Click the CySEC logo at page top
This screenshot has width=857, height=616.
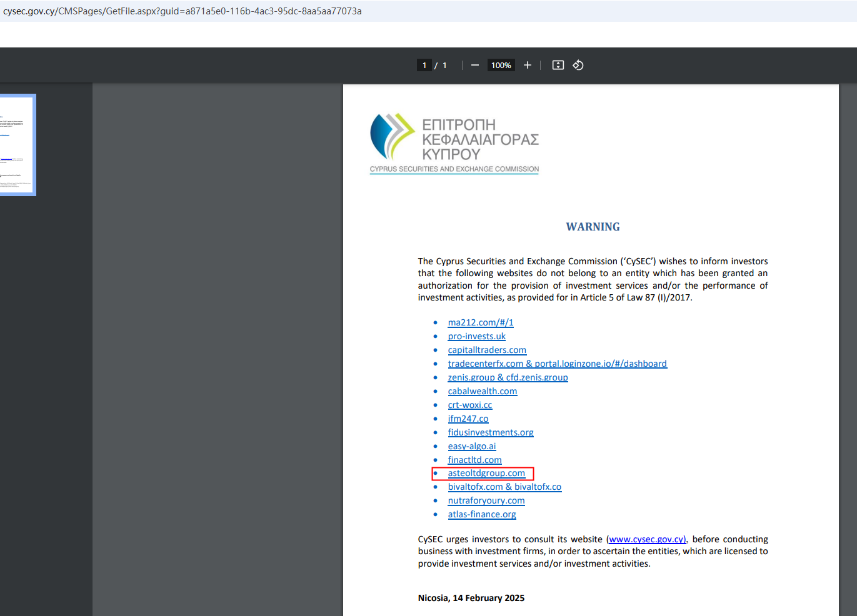[x=454, y=143]
